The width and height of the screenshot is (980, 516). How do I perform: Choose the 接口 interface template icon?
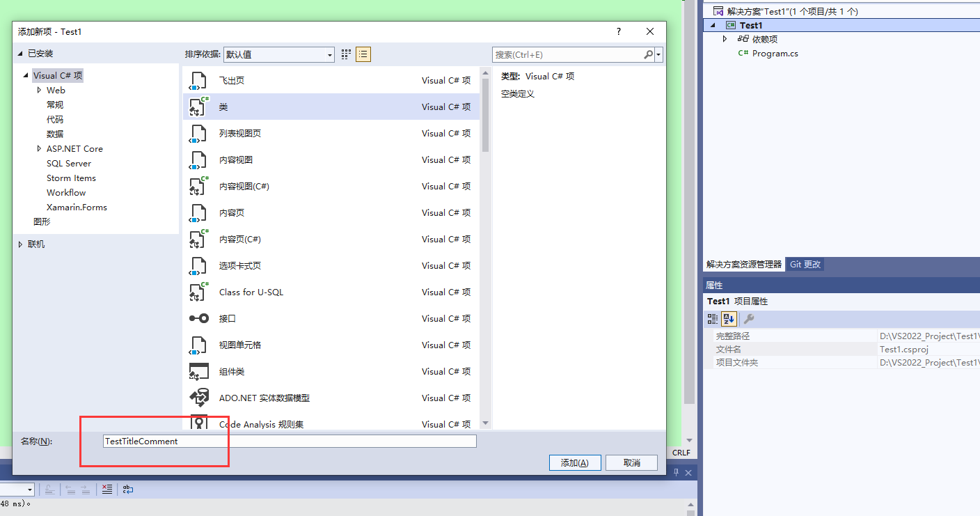tap(198, 319)
